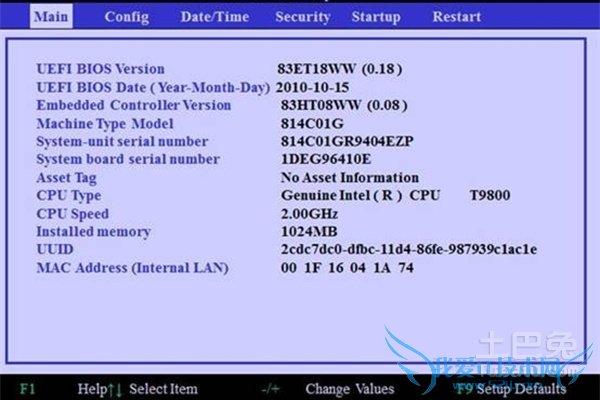Click the System-unit serial number label
This screenshot has width=600, height=400.
pos(122,142)
